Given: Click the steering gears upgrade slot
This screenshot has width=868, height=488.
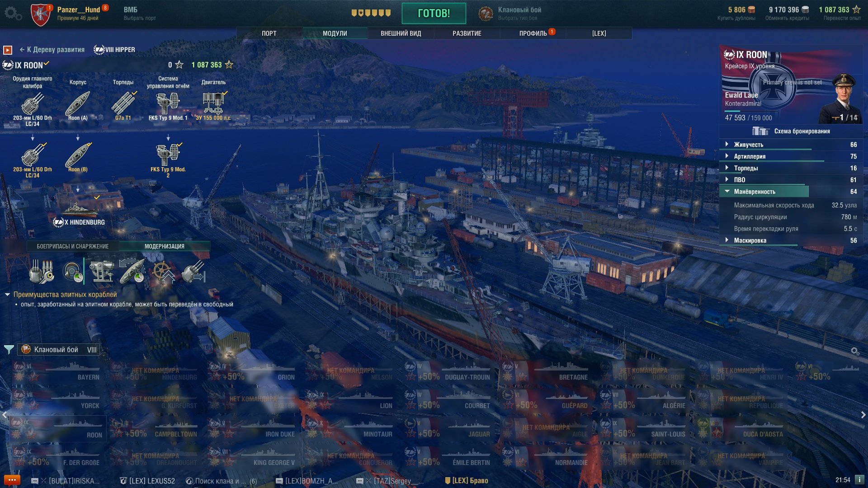Looking at the screenshot, I should (x=164, y=271).
